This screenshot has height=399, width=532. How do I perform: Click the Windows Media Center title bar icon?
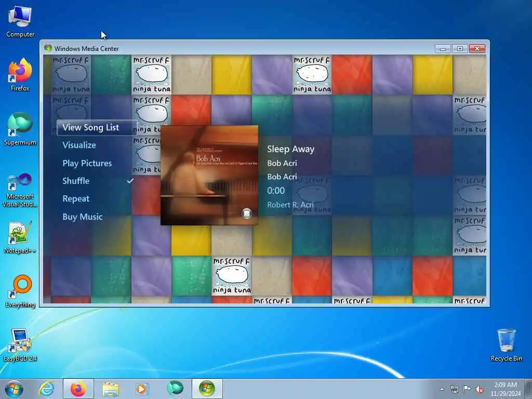point(48,48)
